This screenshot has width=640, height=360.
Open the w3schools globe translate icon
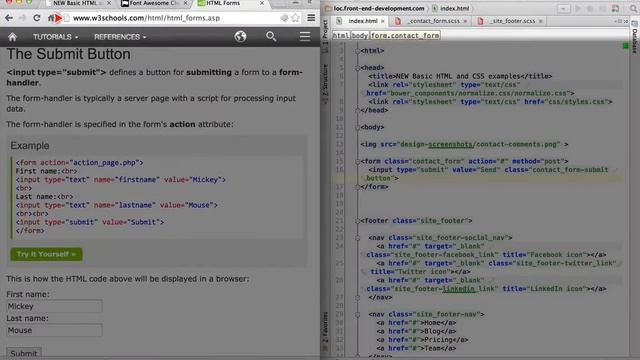tap(240, 36)
